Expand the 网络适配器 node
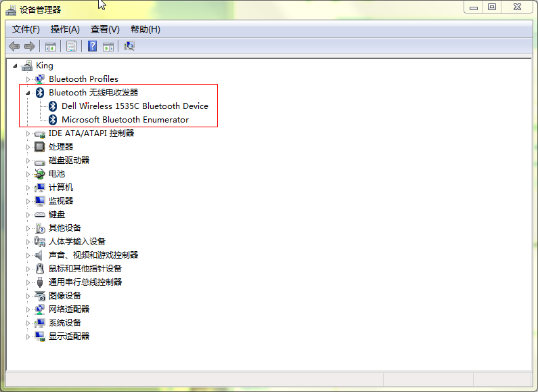The height and width of the screenshot is (392, 538). pyautogui.click(x=28, y=309)
